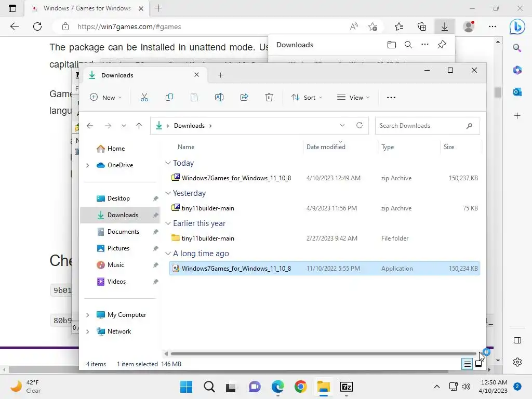Select the tiny11builder-main file folder

324,238
